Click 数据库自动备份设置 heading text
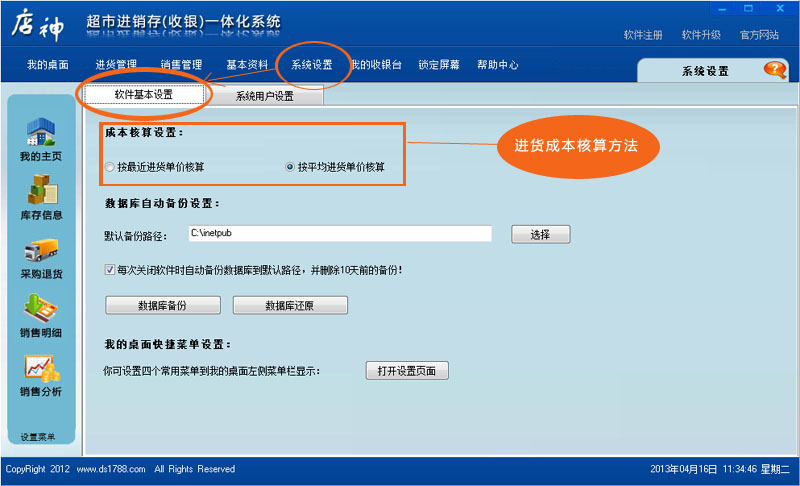Image resolution: width=800 pixels, height=486 pixels. [x=162, y=203]
